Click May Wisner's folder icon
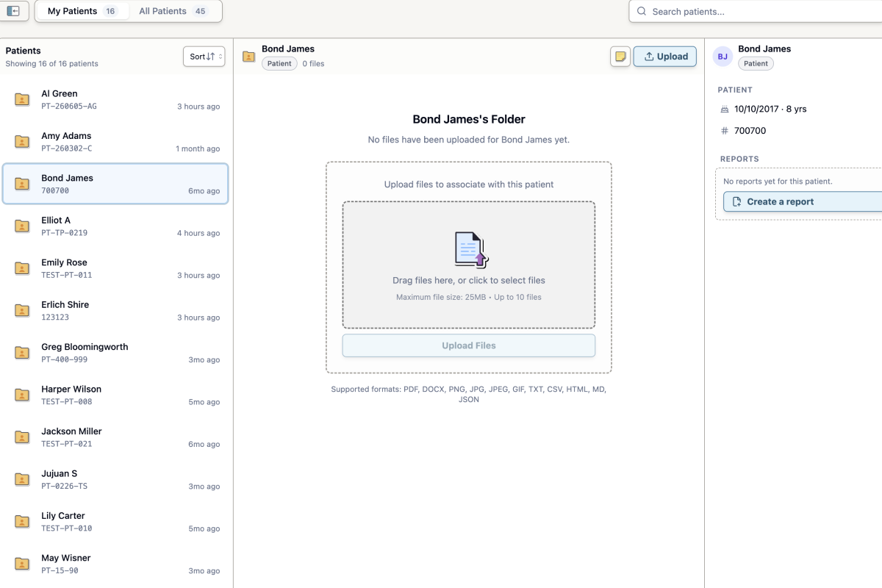This screenshot has height=588, width=882. click(22, 564)
